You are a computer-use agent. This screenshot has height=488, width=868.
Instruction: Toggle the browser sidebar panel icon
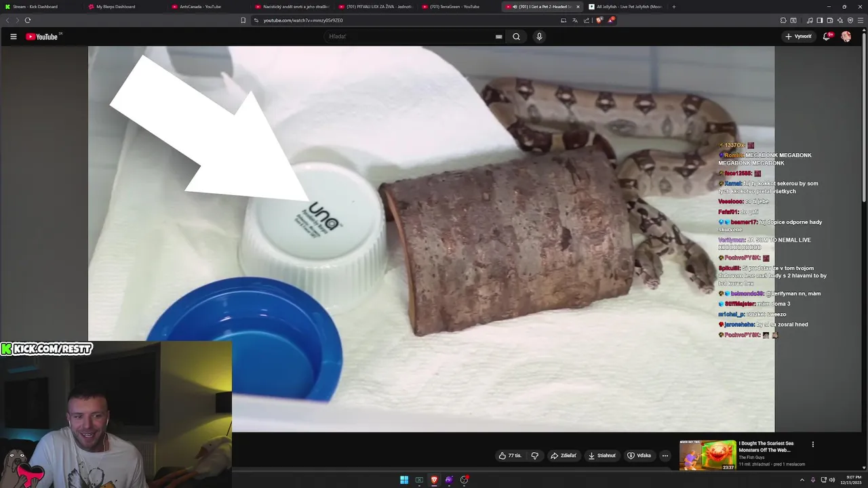click(x=820, y=20)
